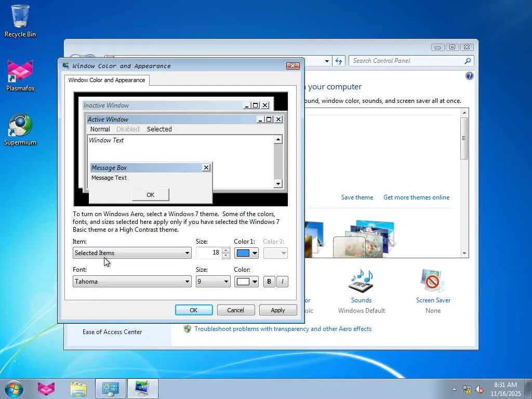Increase item Size with up spinner
The image size is (532, 399).
click(x=226, y=250)
